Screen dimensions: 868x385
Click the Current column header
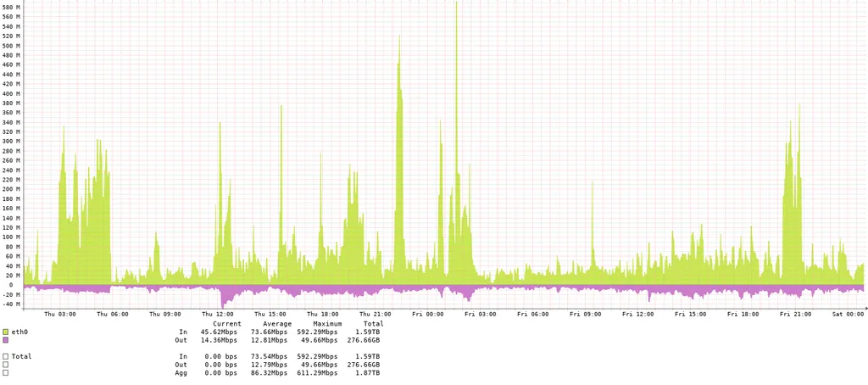226,324
